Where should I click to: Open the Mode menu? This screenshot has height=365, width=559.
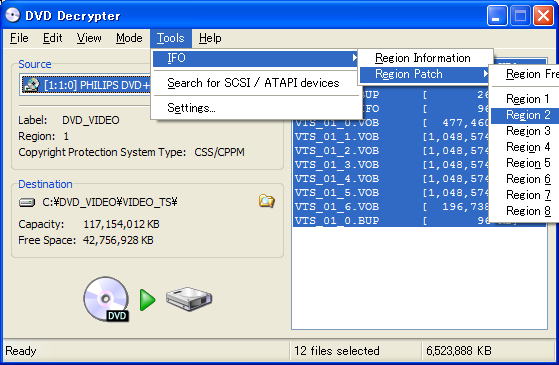point(129,38)
